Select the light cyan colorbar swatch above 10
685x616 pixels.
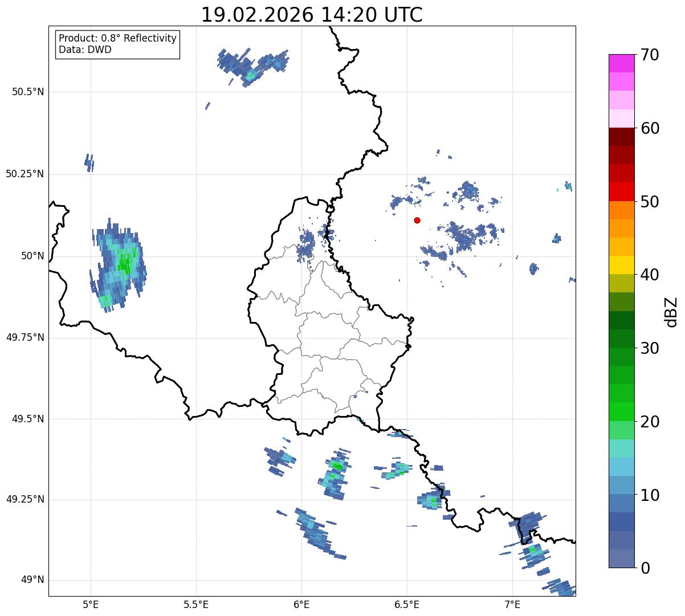[621, 467]
